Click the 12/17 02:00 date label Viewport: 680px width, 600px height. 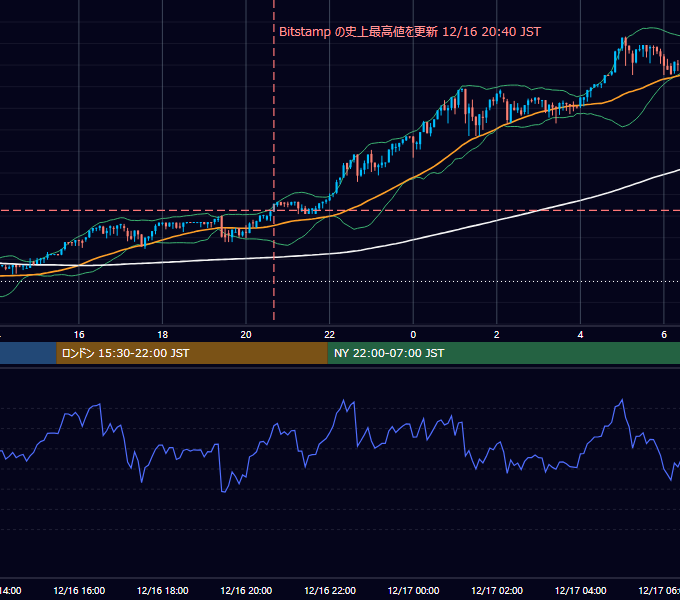(x=497, y=590)
